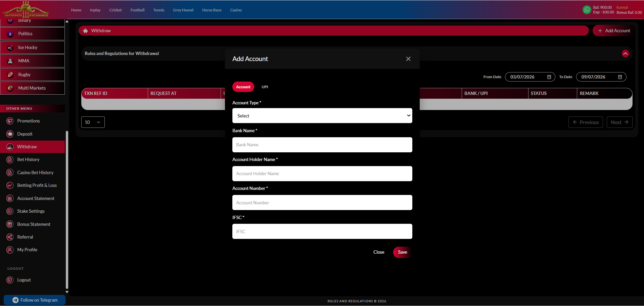Click the Stake Settings gear icon

click(x=10, y=211)
